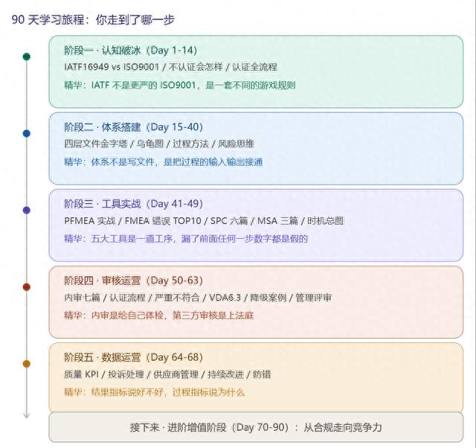Click the timeline's downward arrow tip
476x448 pixels.
pos(27,415)
